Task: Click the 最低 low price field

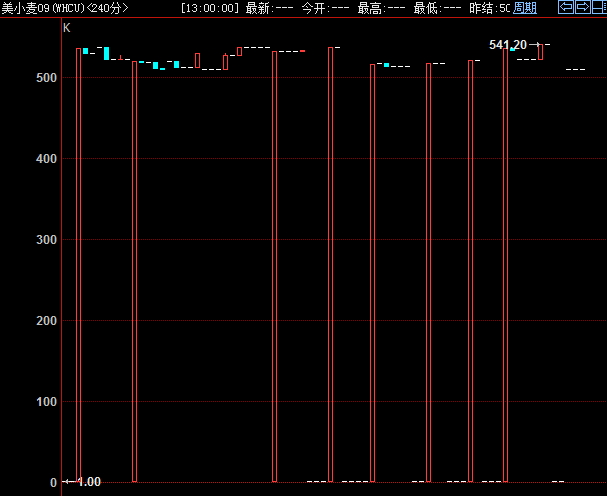Action: point(437,8)
